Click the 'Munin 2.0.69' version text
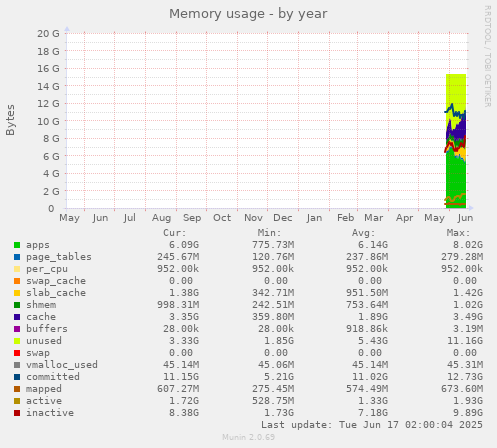 coord(248,437)
